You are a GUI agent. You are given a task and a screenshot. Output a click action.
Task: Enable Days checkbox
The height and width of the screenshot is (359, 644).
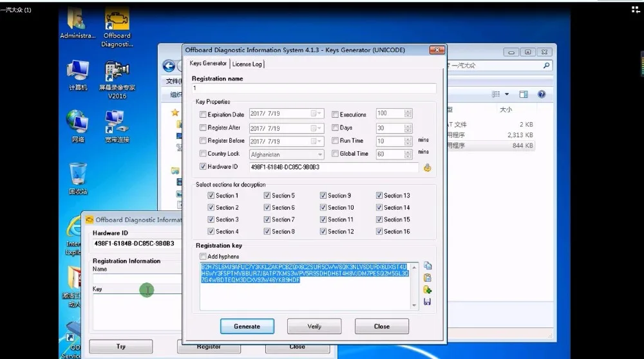click(335, 127)
